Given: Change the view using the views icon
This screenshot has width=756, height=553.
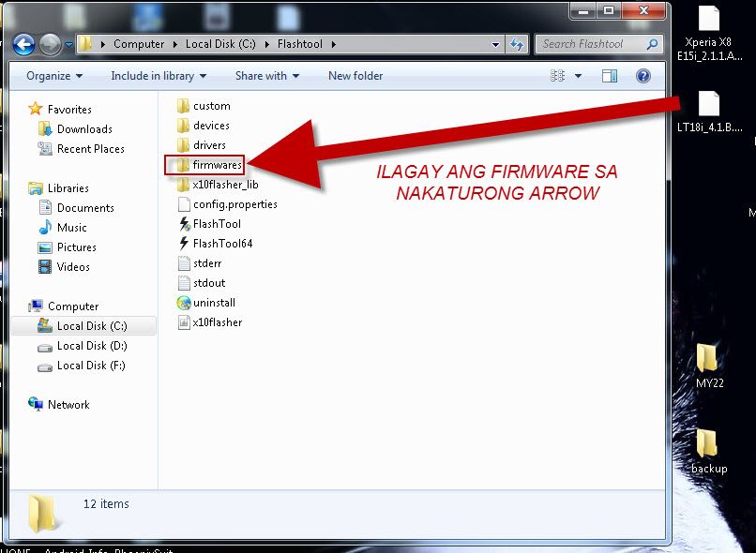Looking at the screenshot, I should (x=557, y=76).
